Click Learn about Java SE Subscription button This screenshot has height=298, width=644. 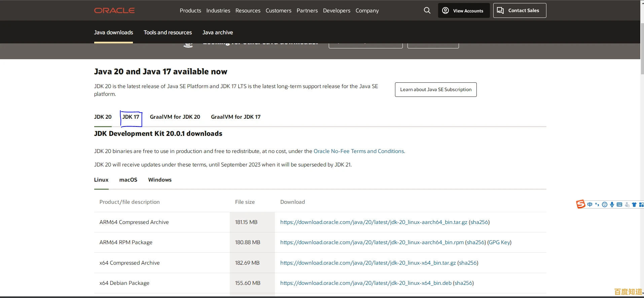point(436,89)
